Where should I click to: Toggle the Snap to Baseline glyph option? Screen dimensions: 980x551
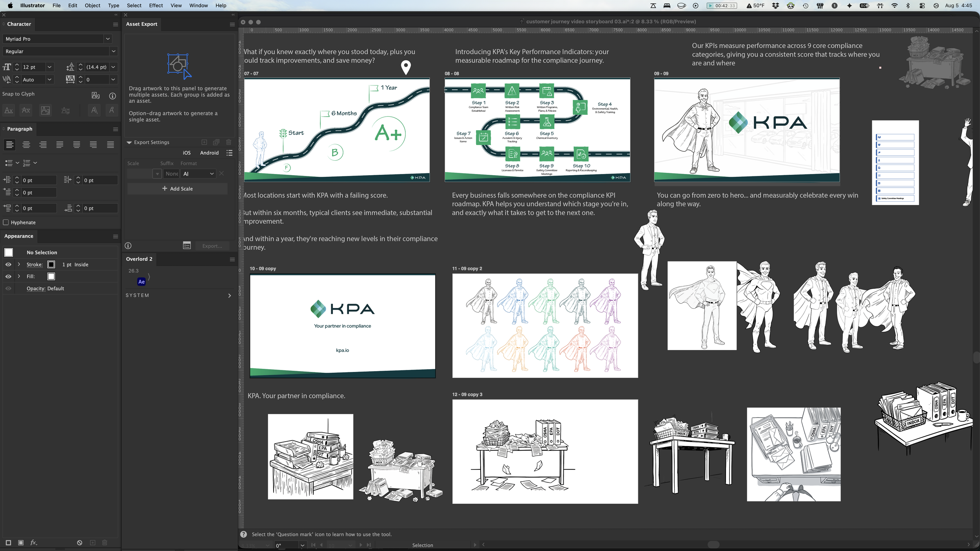coord(9,111)
